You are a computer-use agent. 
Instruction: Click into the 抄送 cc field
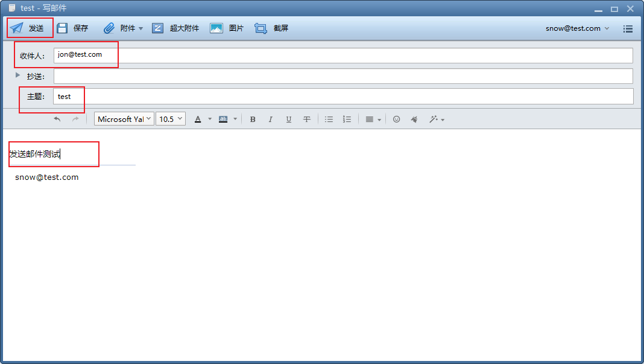(x=343, y=76)
